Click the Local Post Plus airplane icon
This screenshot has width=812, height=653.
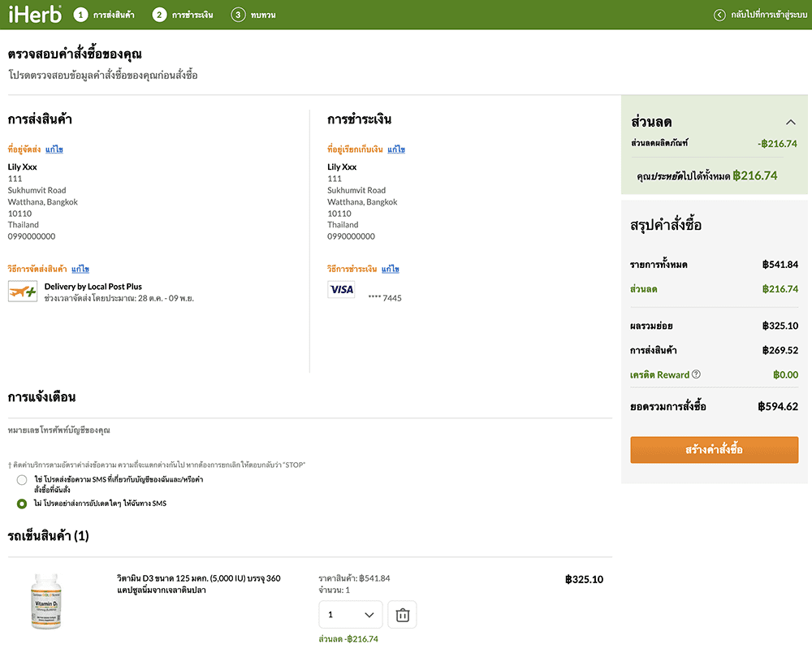pyautogui.click(x=23, y=291)
